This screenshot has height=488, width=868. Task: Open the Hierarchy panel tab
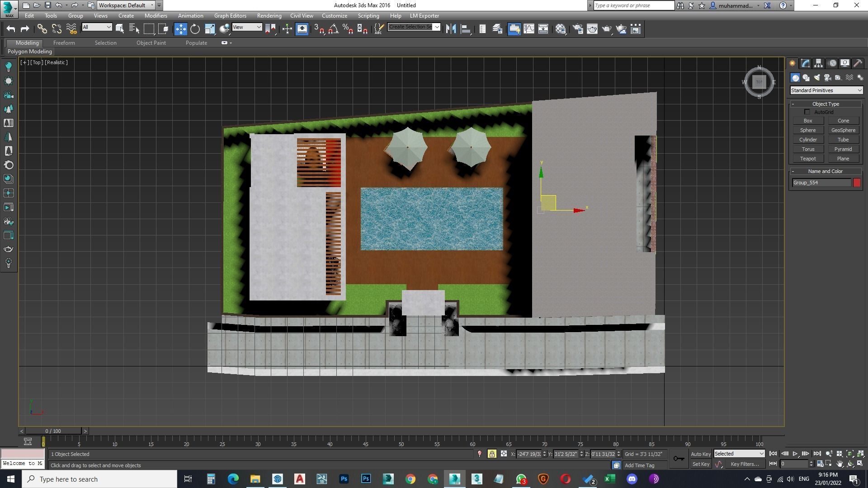pos(818,63)
